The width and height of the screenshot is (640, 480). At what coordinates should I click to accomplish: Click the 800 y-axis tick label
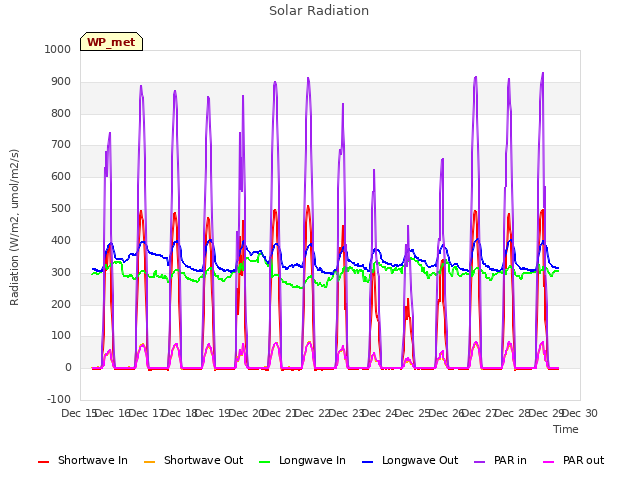coord(60,113)
